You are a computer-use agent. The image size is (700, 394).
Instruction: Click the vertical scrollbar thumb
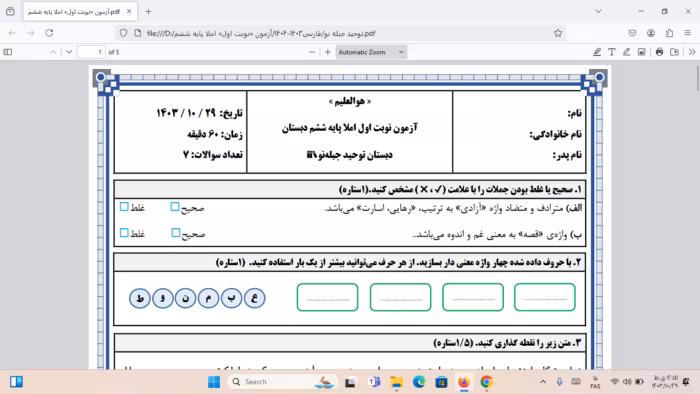point(697,79)
